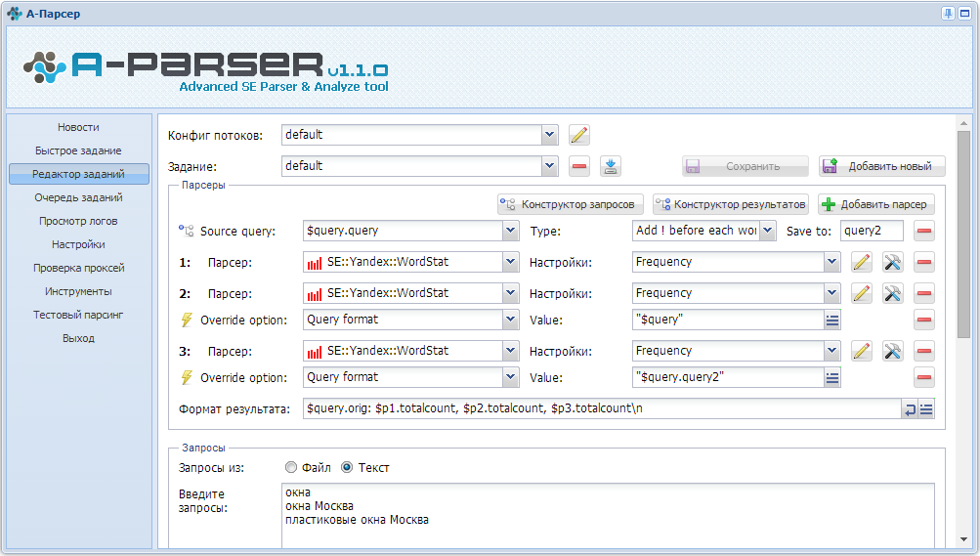Click the vertical scrollbar thumb
The image size is (980, 556).
963,235
